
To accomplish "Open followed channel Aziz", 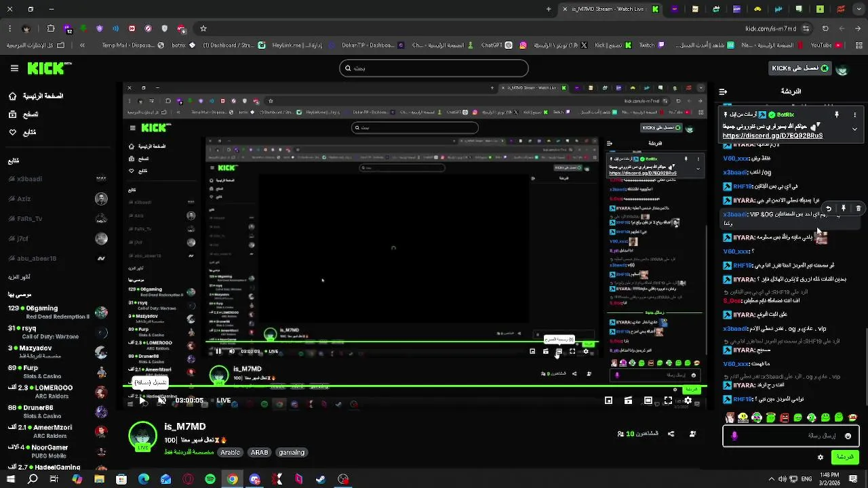I will pyautogui.click(x=58, y=199).
